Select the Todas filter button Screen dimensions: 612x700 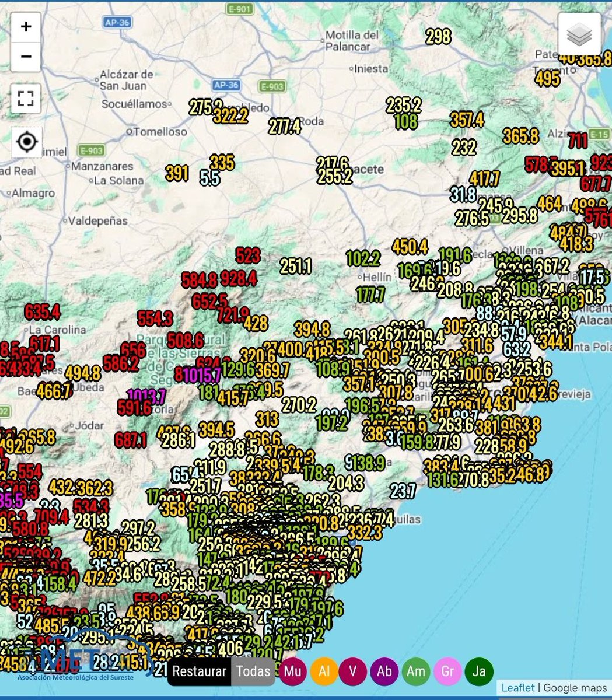pos(253,671)
